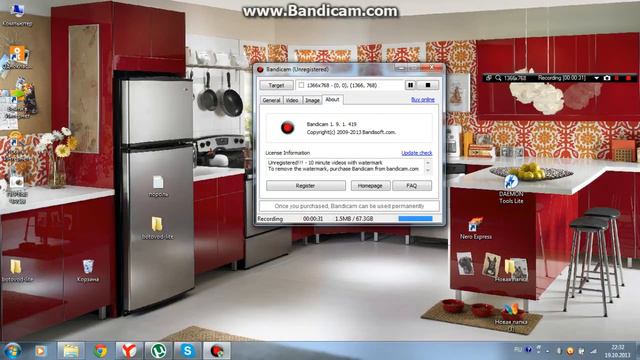This screenshot has height=360, width=640.
Task: Show hidden tray icons arrow
Action: 547,351
